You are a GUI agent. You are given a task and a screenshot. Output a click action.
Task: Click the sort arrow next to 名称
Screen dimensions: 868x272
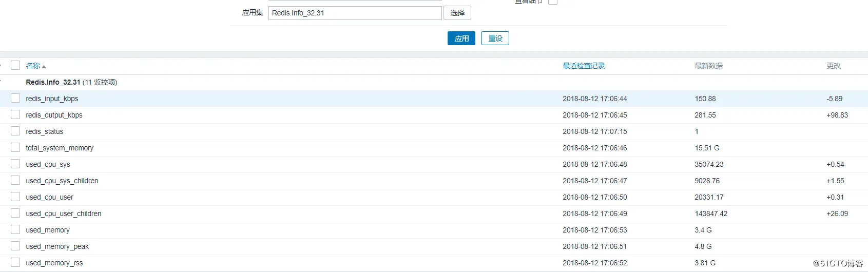coord(44,67)
